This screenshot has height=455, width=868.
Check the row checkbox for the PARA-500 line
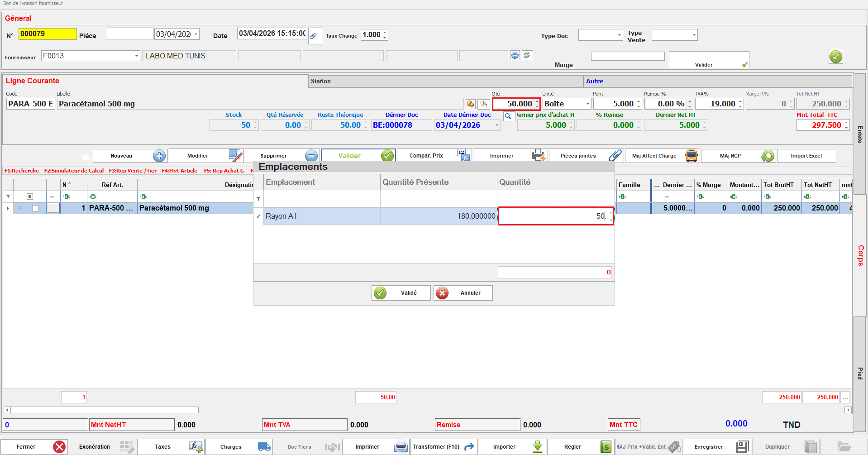coord(35,208)
